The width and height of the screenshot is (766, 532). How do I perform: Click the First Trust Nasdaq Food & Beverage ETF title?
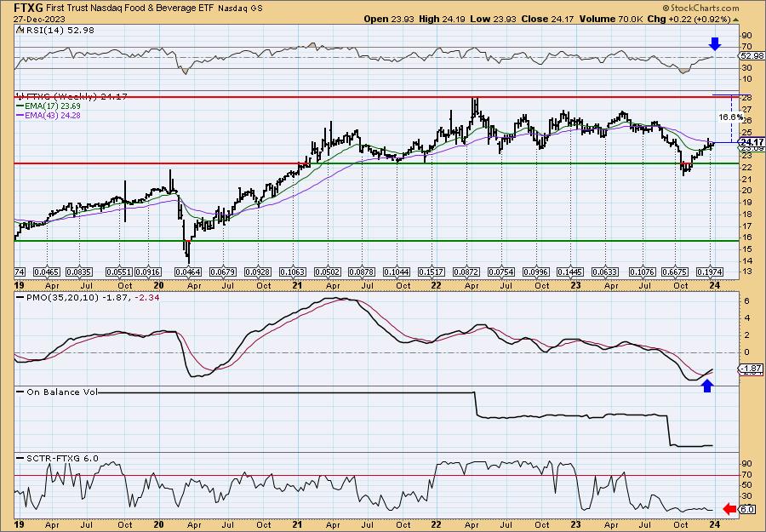pyautogui.click(x=131, y=8)
